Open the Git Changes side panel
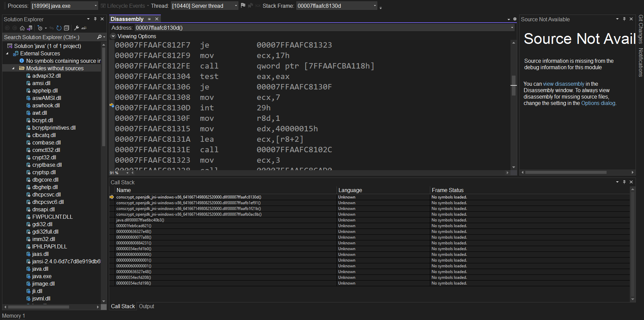The height and width of the screenshot is (320, 644). (x=640, y=30)
